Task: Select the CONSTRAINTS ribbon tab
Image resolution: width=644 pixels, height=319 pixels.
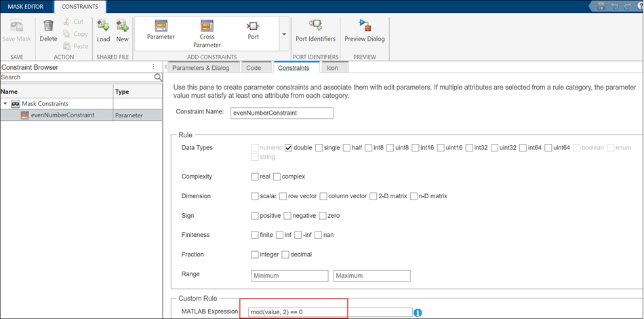Action: tap(80, 7)
